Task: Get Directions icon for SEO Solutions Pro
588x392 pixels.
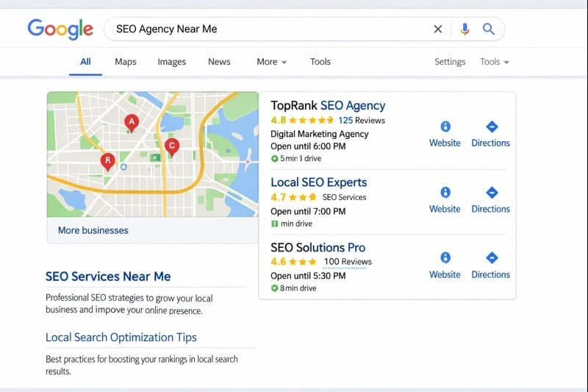Action: click(x=492, y=257)
